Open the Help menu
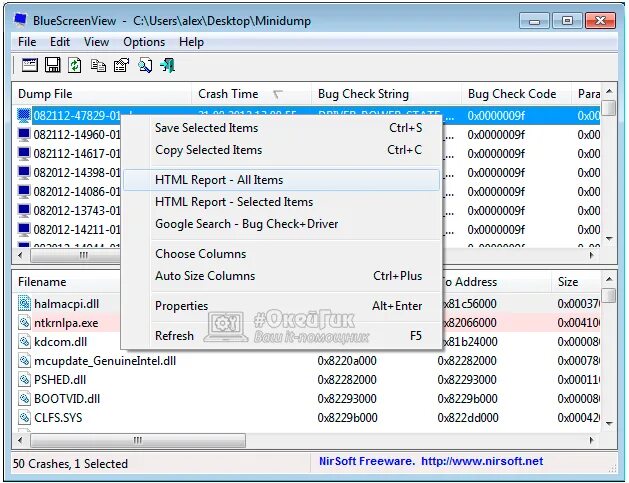The width and height of the screenshot is (629, 483). pyautogui.click(x=191, y=42)
